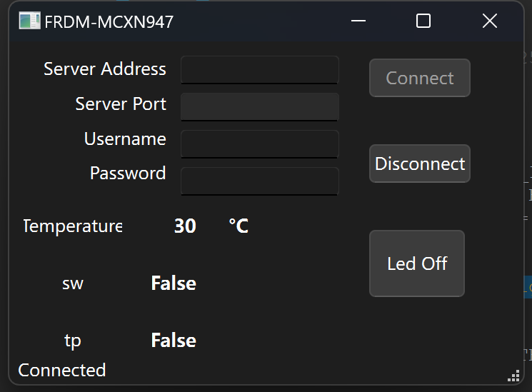
Task: Click the sw label
Action: pyautogui.click(x=73, y=283)
